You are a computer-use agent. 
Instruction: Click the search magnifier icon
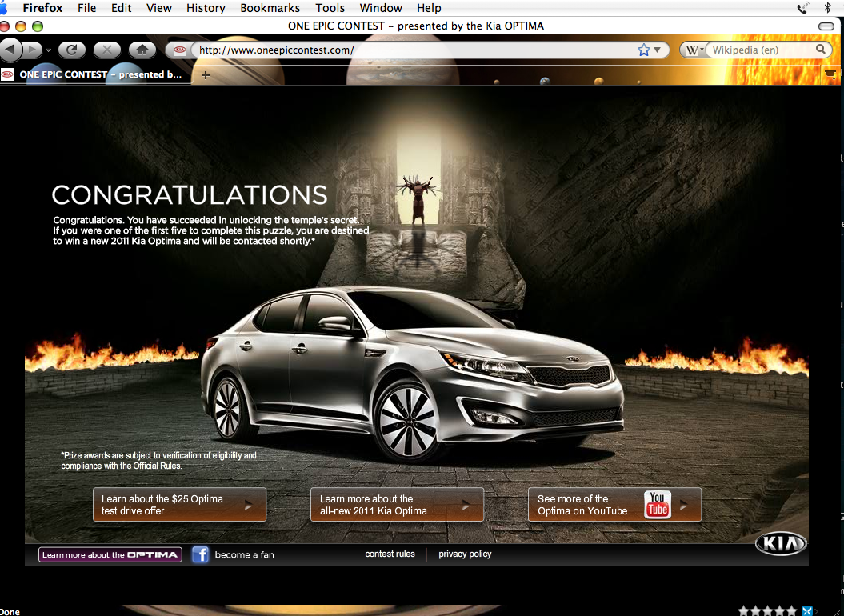tap(820, 50)
